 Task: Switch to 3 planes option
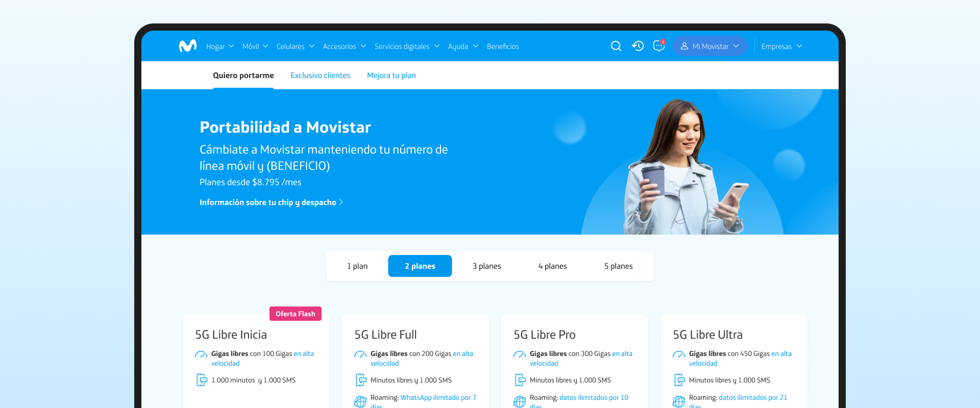(x=486, y=266)
